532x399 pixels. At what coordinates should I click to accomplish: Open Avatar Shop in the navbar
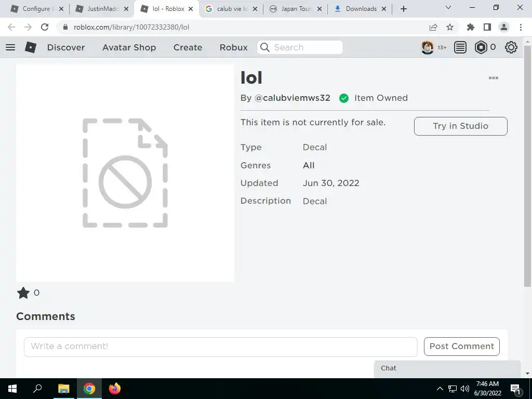[129, 47]
